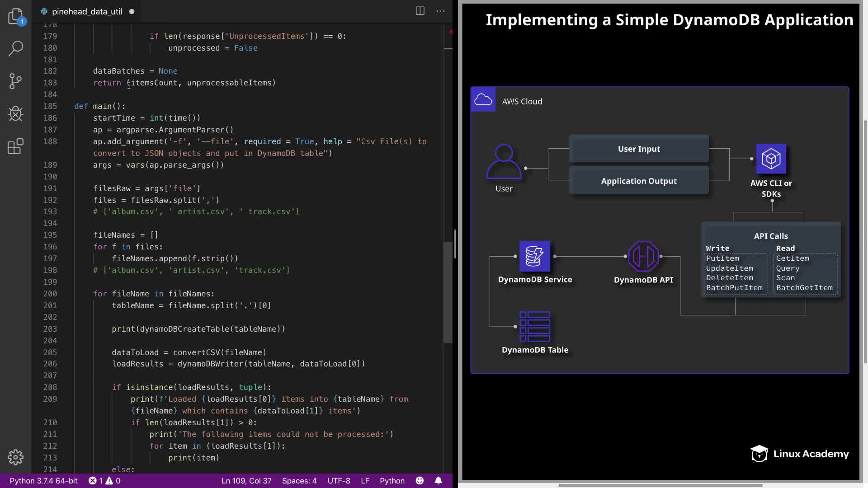This screenshot has width=868, height=488.
Task: Change file encoding UTF-8
Action: 339,481
